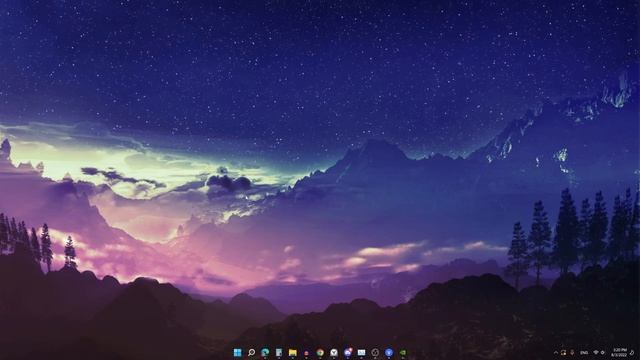Image resolution: width=640 pixels, height=360 pixels.
Task: Open the dark circular ring app icon
Action: tap(375, 353)
